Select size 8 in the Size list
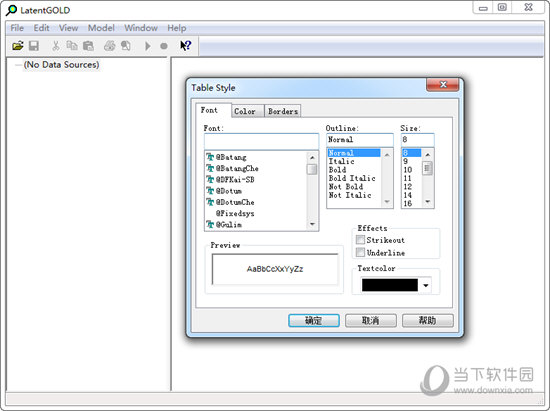550x411 pixels. 411,153
